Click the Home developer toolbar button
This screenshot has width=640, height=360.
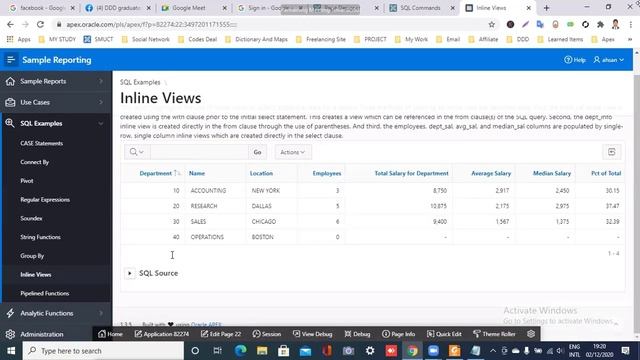[110, 334]
